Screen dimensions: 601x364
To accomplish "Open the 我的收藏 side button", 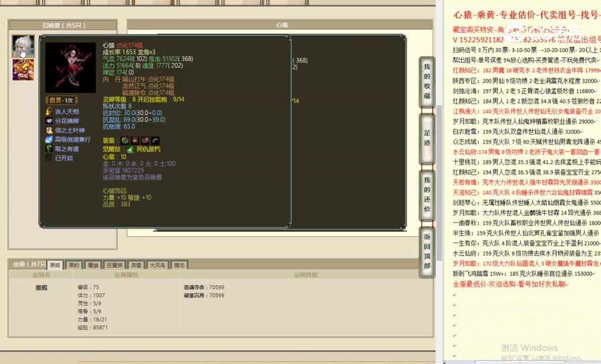I will [x=427, y=81].
